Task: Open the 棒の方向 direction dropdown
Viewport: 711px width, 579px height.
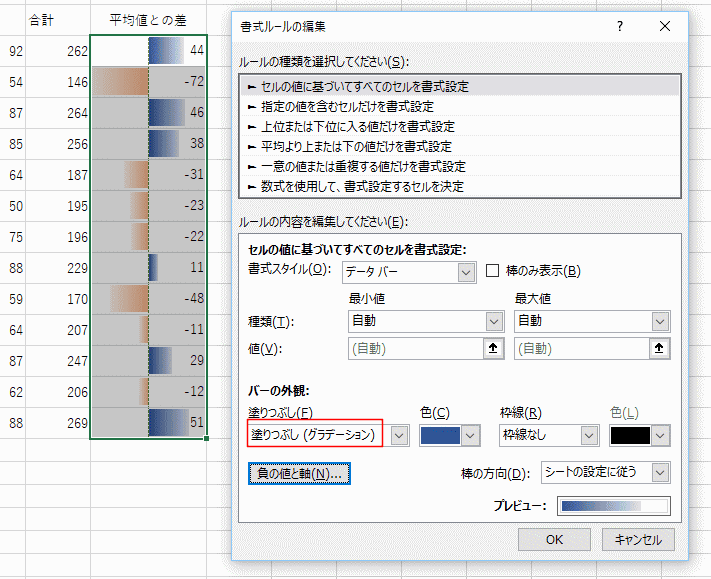Action: [604, 472]
